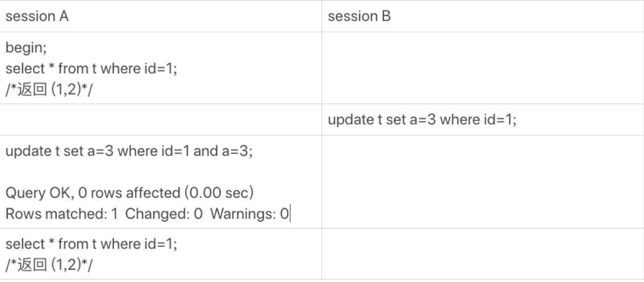Click the first "select * from t" line

coord(91,68)
